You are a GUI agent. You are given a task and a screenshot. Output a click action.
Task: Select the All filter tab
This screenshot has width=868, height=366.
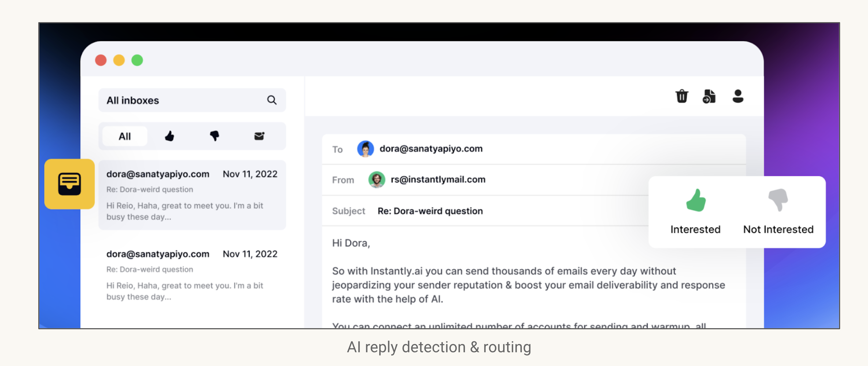(x=125, y=136)
